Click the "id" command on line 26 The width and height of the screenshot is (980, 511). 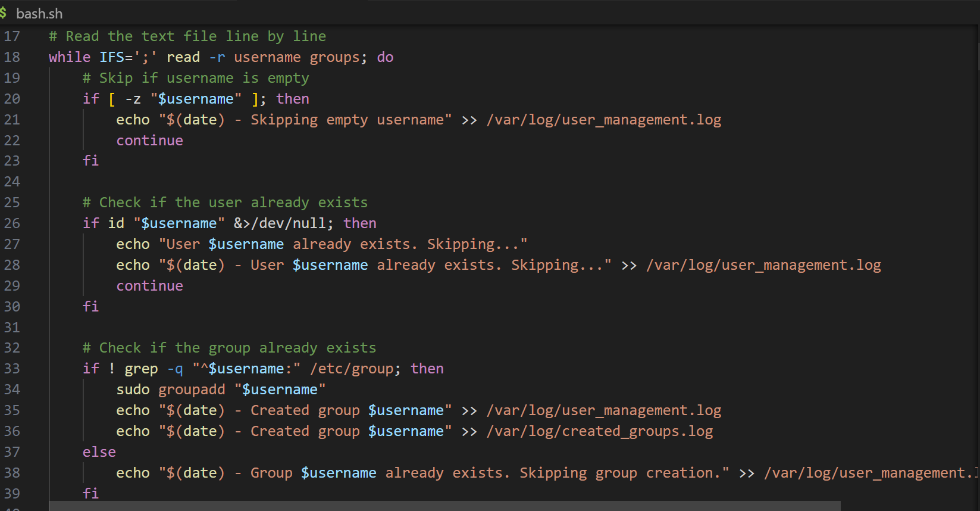pyautogui.click(x=116, y=223)
